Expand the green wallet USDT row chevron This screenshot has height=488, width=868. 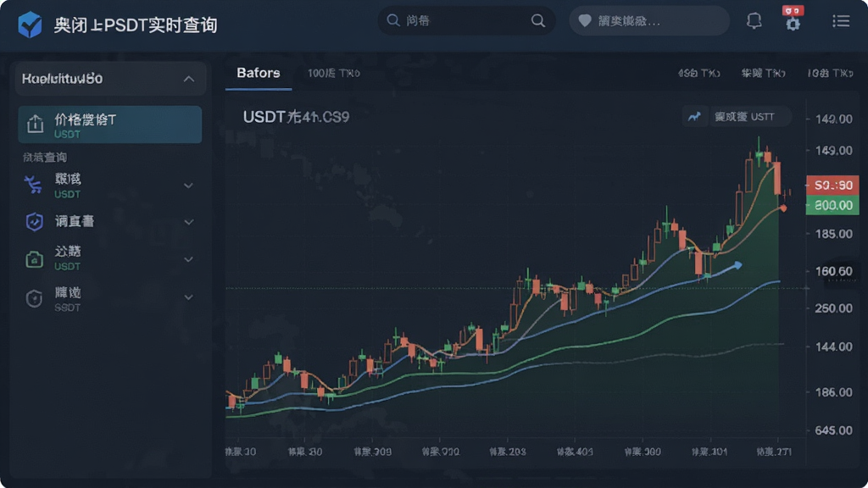188,259
